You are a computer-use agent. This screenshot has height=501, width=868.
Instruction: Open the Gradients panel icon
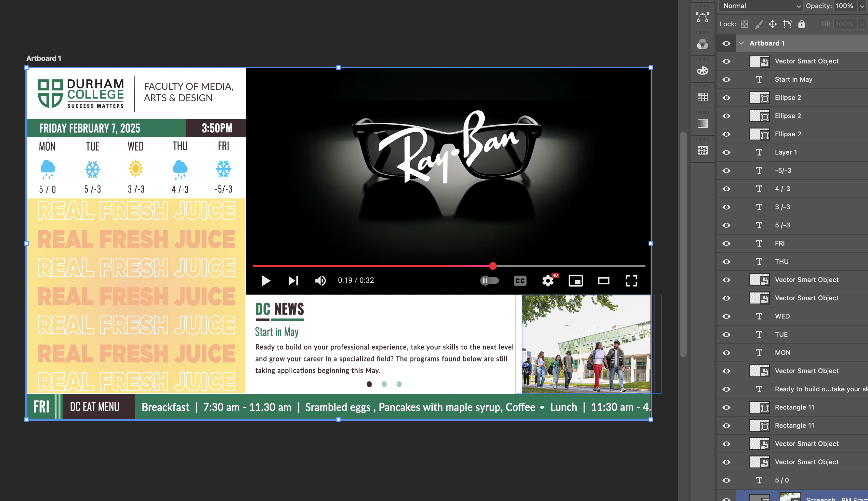[x=702, y=124]
